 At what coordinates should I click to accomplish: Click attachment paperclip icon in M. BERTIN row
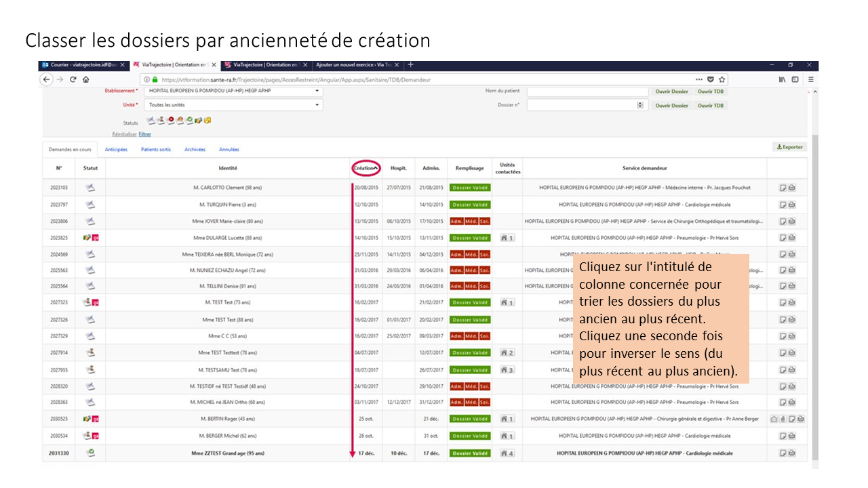[782, 419]
